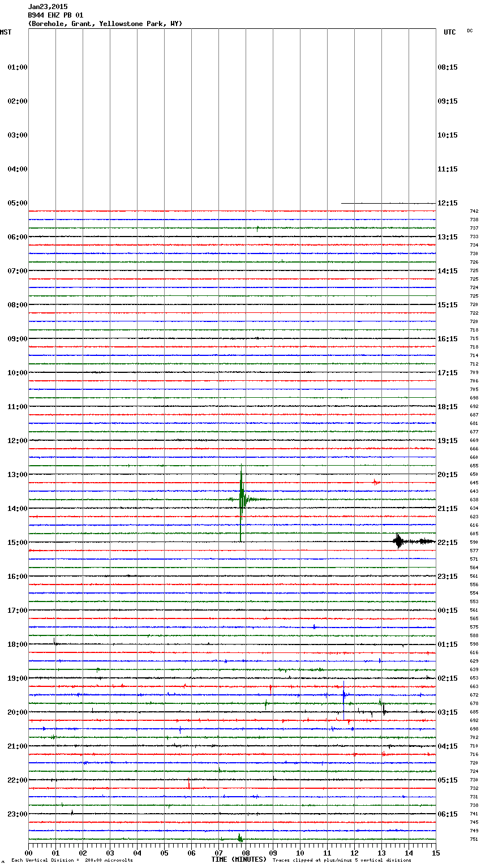Image resolution: width=481 pixels, height=868 pixels.
Task: Click minute 12 on the TIME (MINUTES) axis
Action: tap(354, 853)
